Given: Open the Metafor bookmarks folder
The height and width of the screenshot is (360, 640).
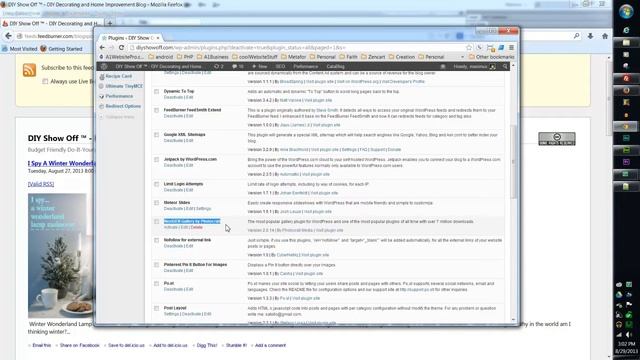Looking at the screenshot, I should point(293,57).
